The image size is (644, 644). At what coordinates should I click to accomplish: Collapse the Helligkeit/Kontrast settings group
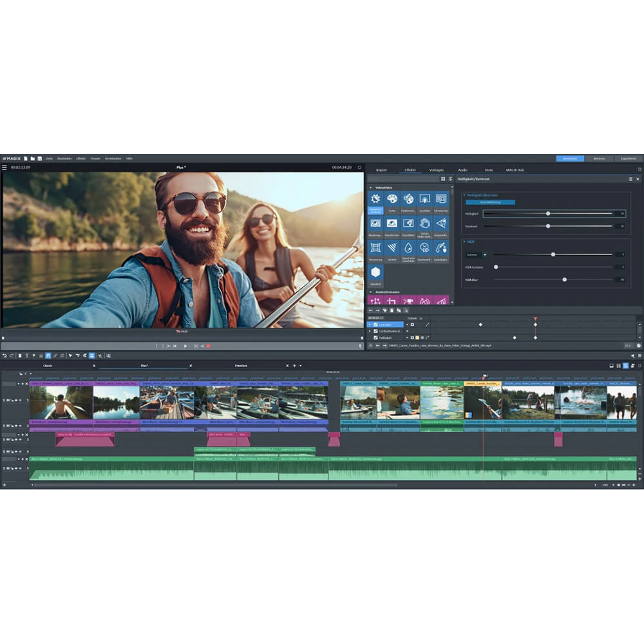[x=464, y=195]
